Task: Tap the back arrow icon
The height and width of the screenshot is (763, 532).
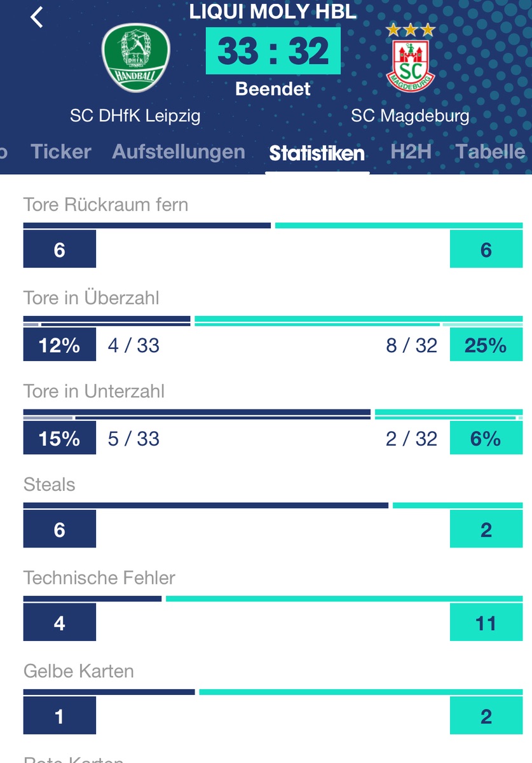Action: point(37,17)
